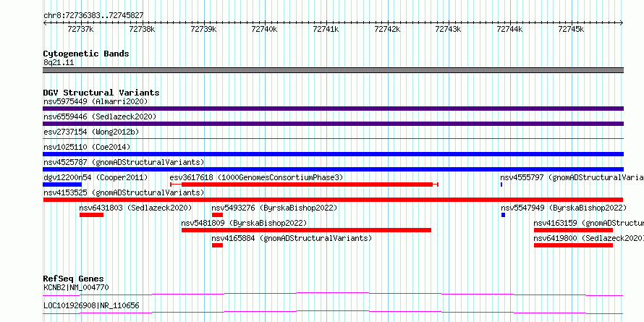Click the nsv6419800 (Sedlazeck2020) label

588,238
